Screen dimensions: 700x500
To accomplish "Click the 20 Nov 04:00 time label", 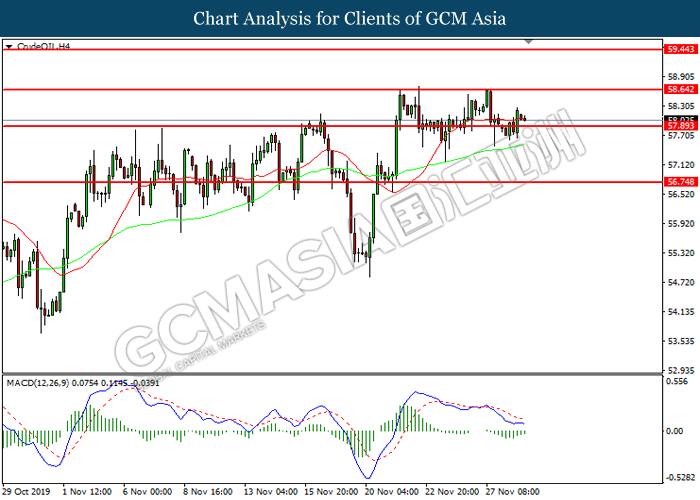I will point(392,492).
